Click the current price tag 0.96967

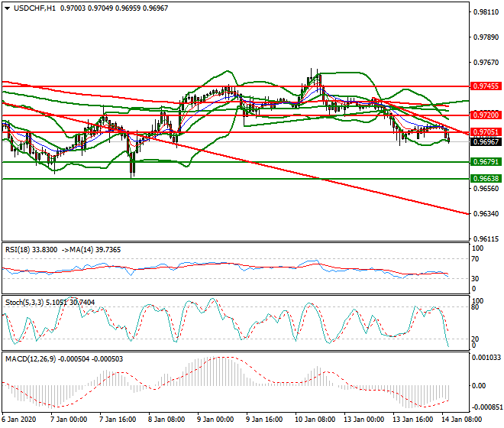pyautogui.click(x=485, y=142)
